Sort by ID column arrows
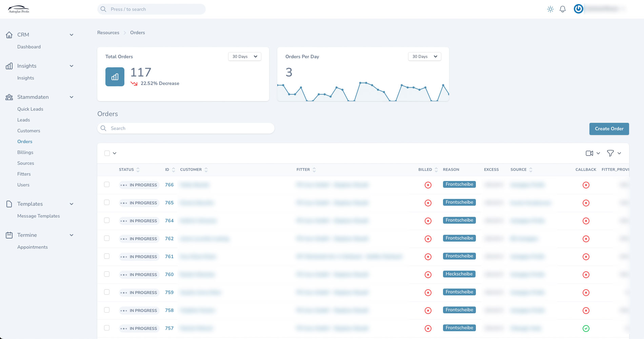This screenshot has height=339, width=644. (x=174, y=170)
